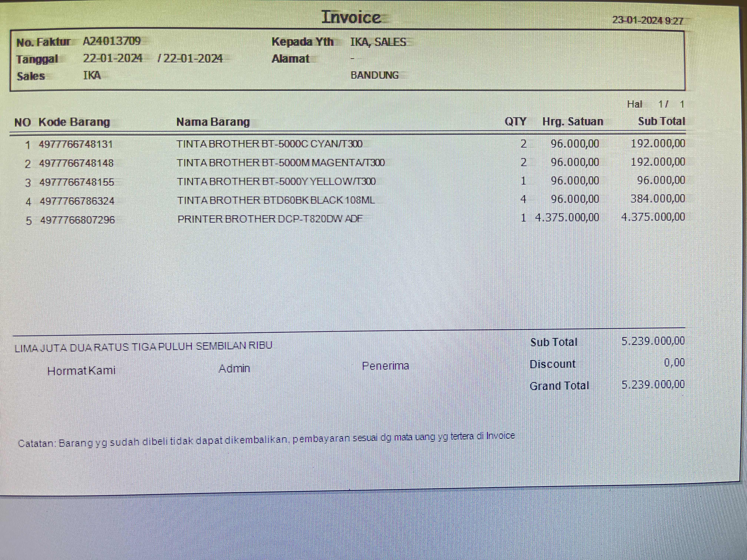Click the Kode Barang column header
Viewport: 747px width, 560px height.
click(74, 122)
